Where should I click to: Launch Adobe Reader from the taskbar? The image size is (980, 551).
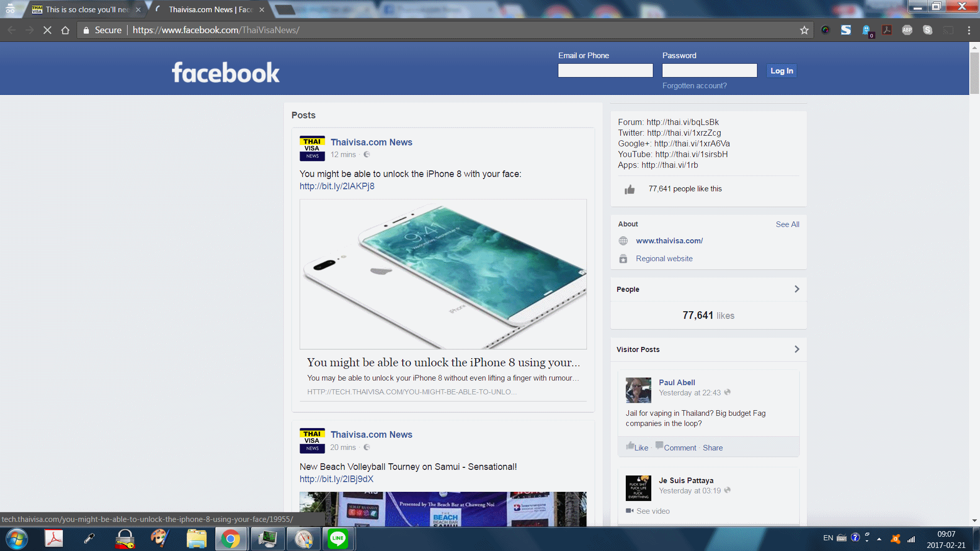pos(54,539)
